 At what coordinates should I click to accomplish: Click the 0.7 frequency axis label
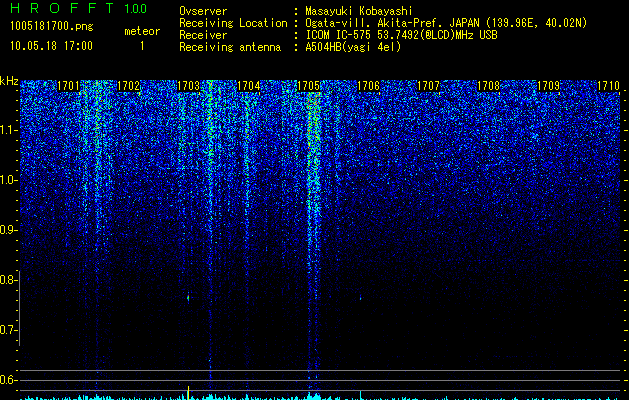pyautogui.click(x=8, y=330)
